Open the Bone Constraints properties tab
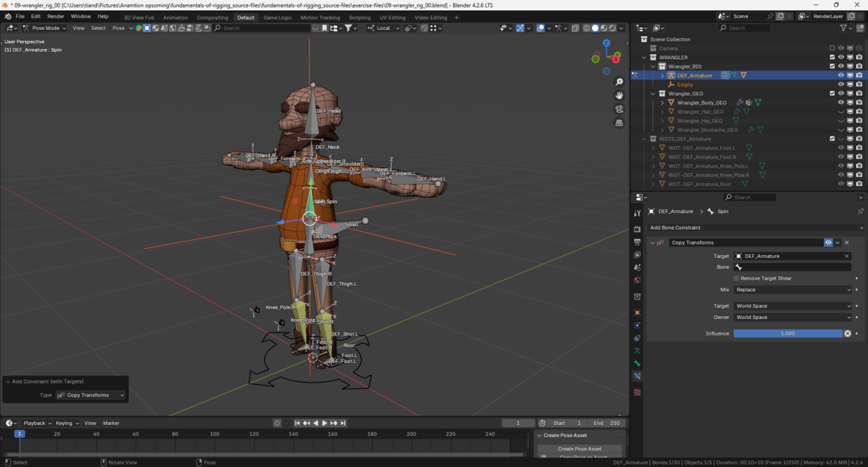The width and height of the screenshot is (868, 467). [x=637, y=376]
